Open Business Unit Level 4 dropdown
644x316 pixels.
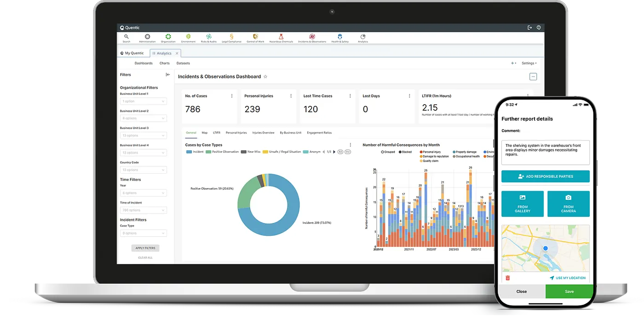point(143,152)
